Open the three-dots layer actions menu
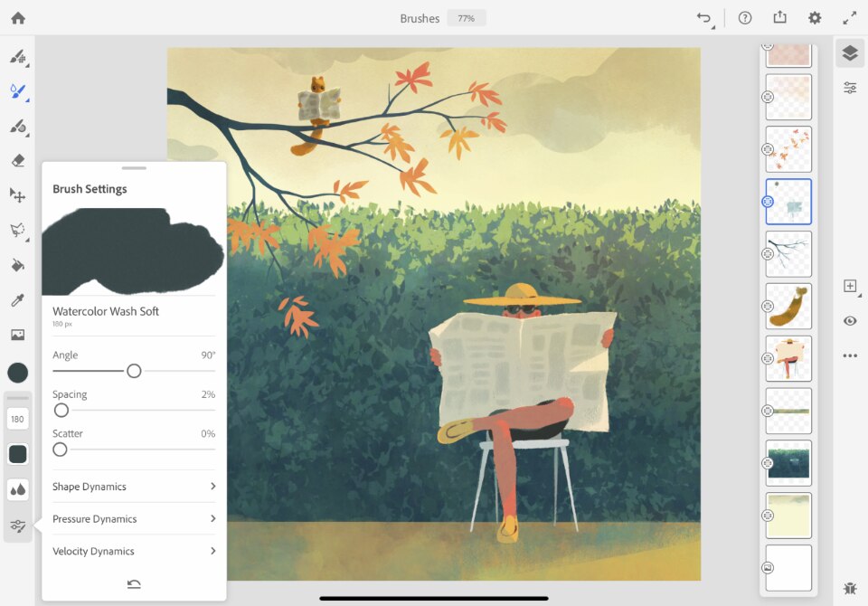This screenshot has height=606, width=868. click(x=850, y=355)
